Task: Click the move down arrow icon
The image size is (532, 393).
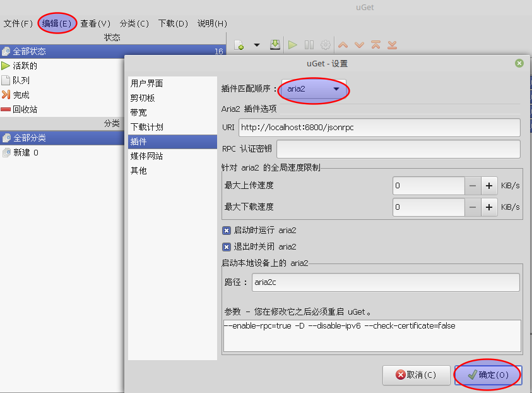Action: 359,45
